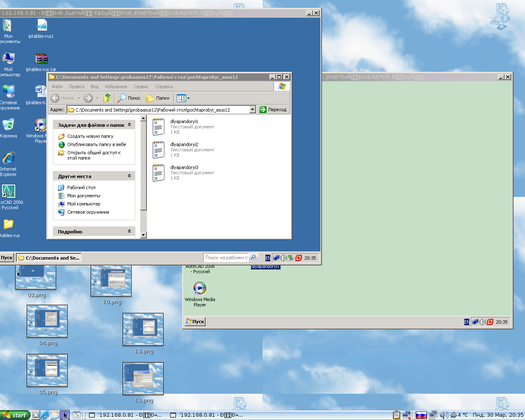The width and height of the screenshot is (525, 420).
Task: Click the Up folder toolbar icon
Action: [x=107, y=98]
